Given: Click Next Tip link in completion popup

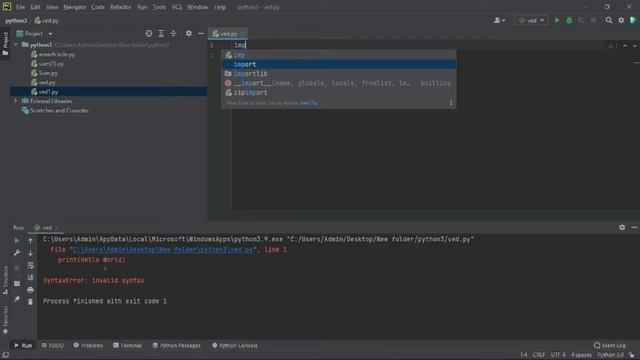Looking at the screenshot, I should tap(309, 103).
